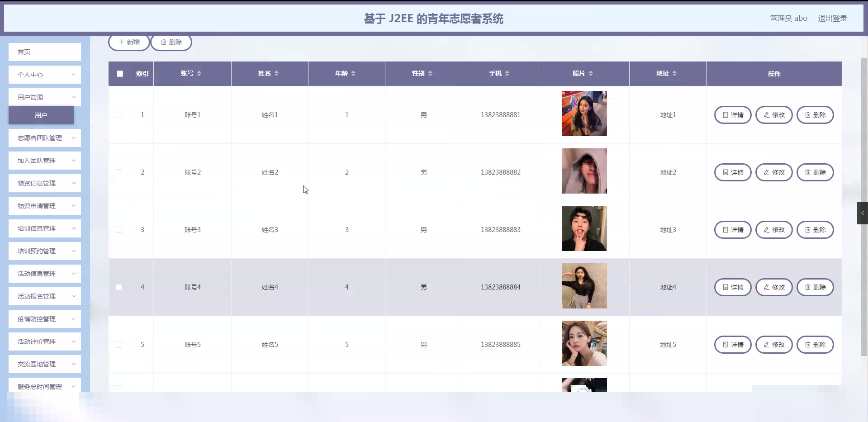Check the select-all checkbox in table header
Viewport: 868px width, 422px height.
pos(119,73)
